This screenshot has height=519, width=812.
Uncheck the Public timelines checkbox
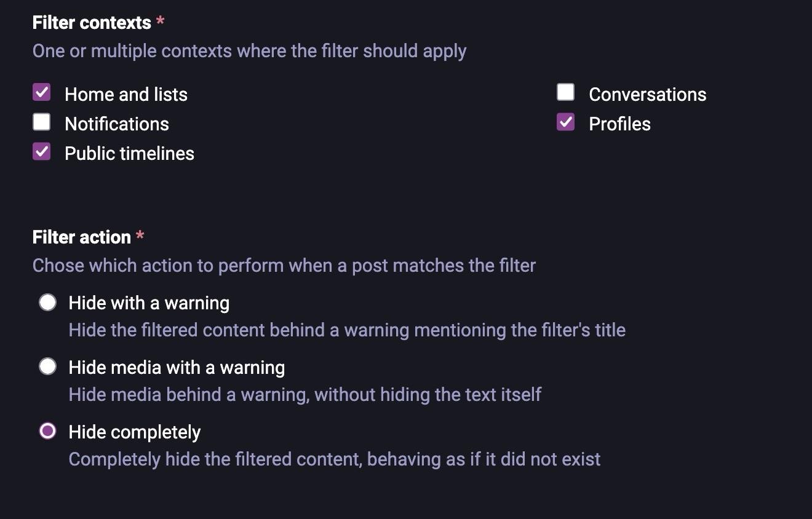[x=42, y=152]
